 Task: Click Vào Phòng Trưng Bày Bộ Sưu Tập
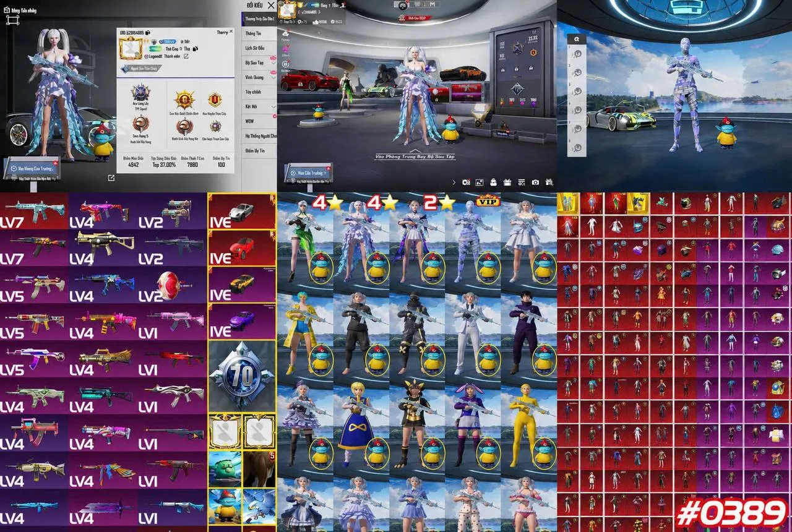point(415,157)
